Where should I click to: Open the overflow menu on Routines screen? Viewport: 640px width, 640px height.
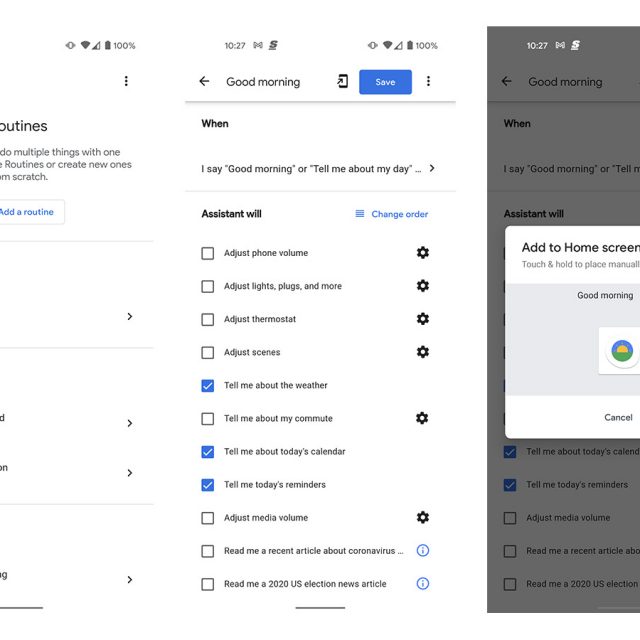tap(126, 81)
